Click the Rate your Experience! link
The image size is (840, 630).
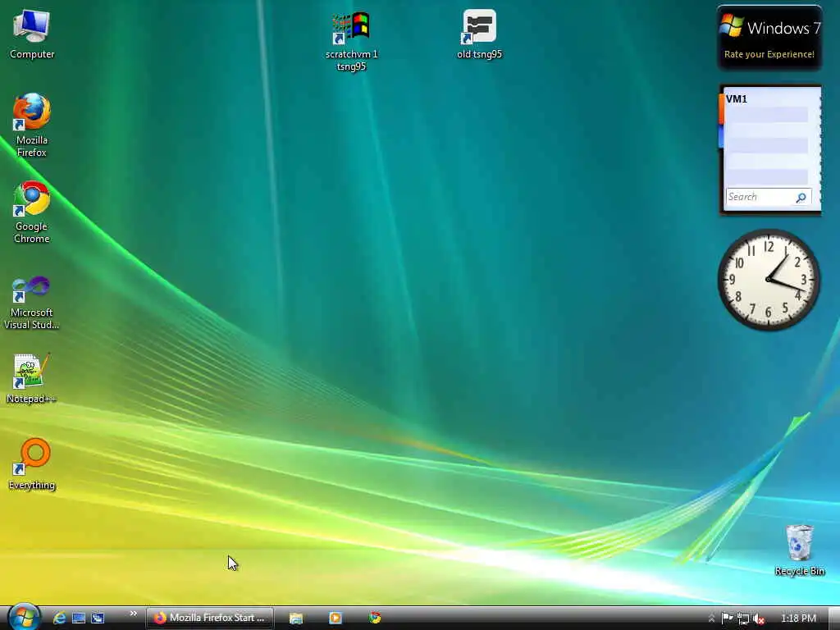(x=769, y=54)
